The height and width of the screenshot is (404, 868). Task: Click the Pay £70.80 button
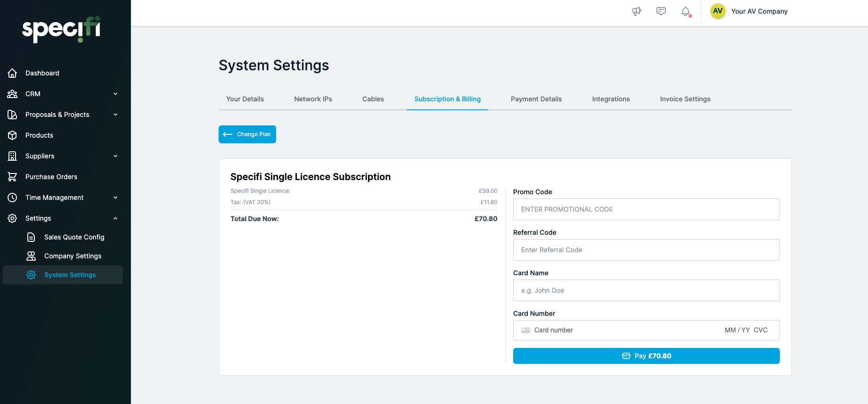point(646,356)
